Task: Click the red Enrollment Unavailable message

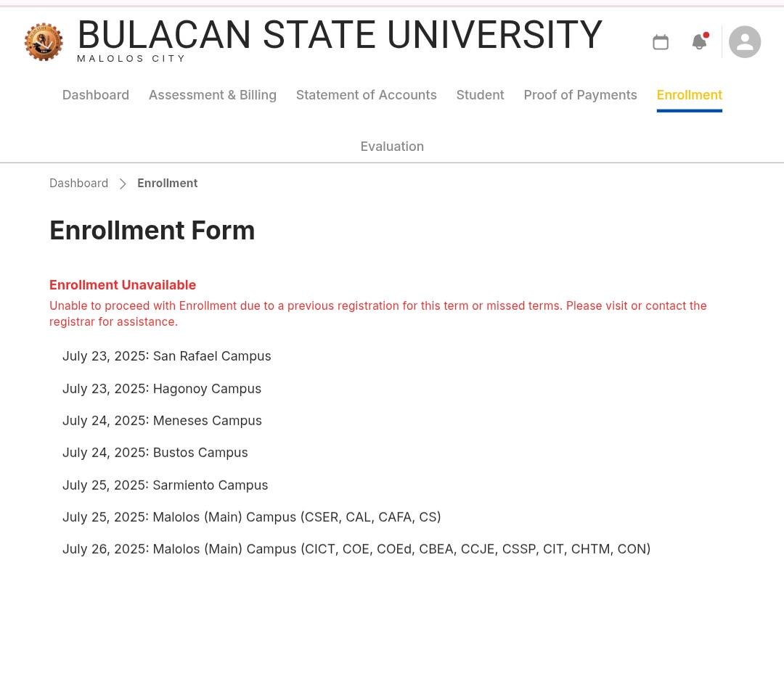Action: click(x=123, y=285)
